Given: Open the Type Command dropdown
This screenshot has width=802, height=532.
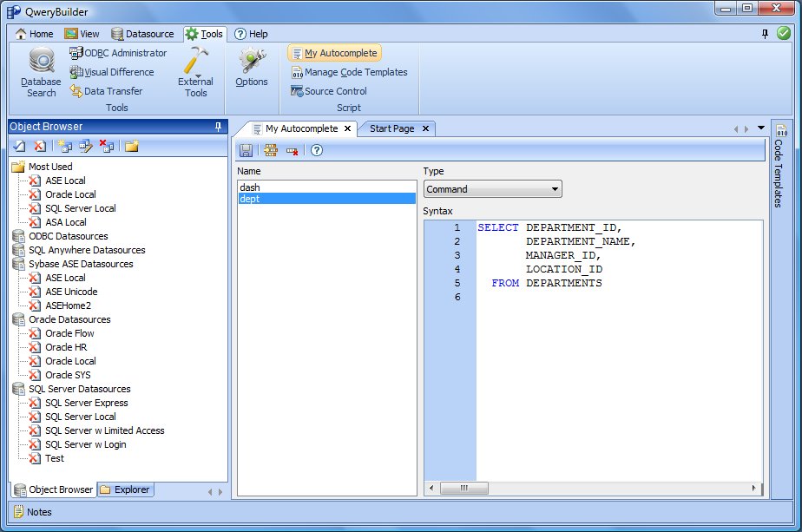Looking at the screenshot, I should point(492,188).
